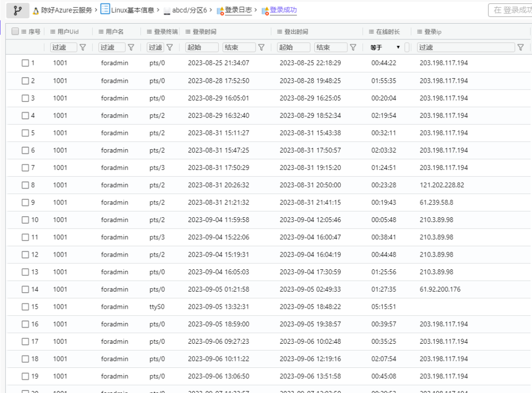Open the 登录终端 column filter funnel
The width and height of the screenshot is (532, 393).
(169, 47)
